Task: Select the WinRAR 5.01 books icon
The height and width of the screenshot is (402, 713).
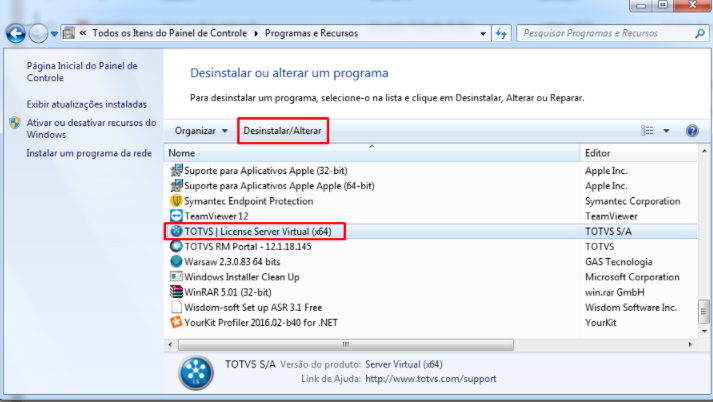Action: tap(176, 292)
